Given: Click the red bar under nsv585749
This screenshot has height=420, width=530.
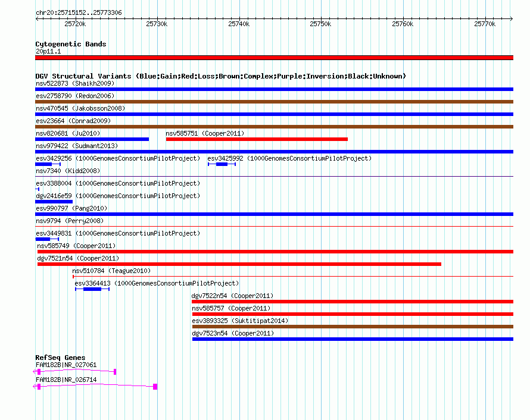Looking at the screenshot, I should coord(276,252).
